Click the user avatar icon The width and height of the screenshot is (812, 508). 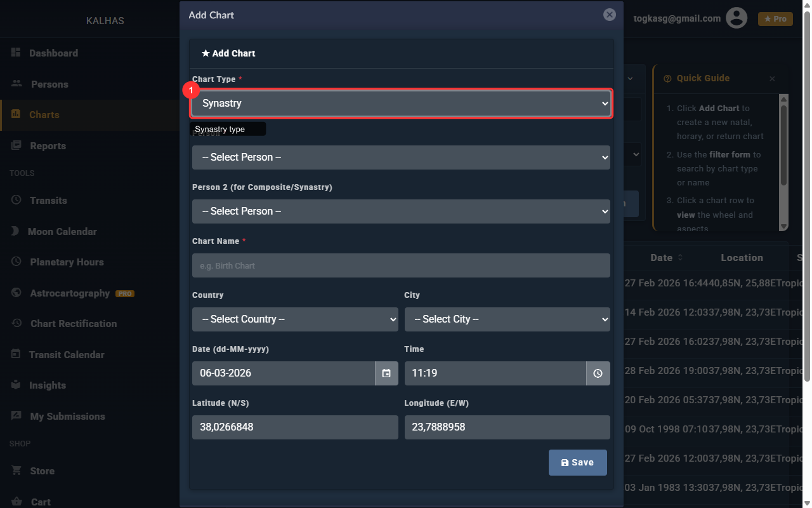click(x=737, y=18)
